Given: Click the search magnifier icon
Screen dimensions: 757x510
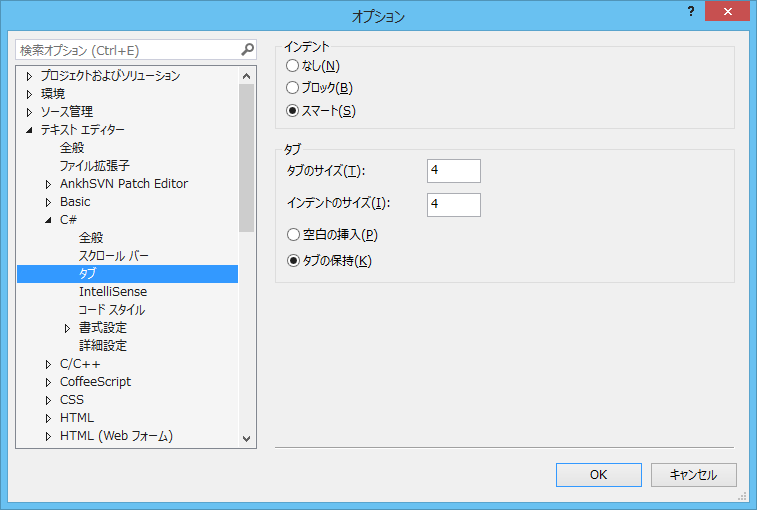Looking at the screenshot, I should [248, 49].
